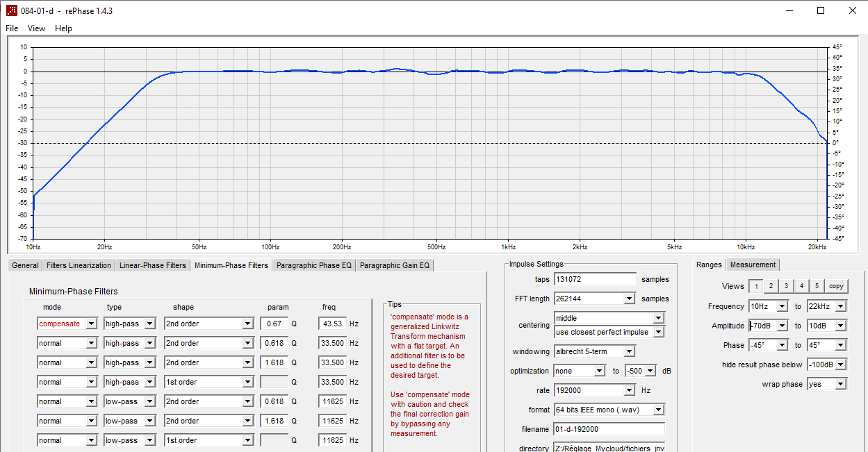This screenshot has width=868, height=452.
Task: Click the taps input field
Action: (x=595, y=279)
